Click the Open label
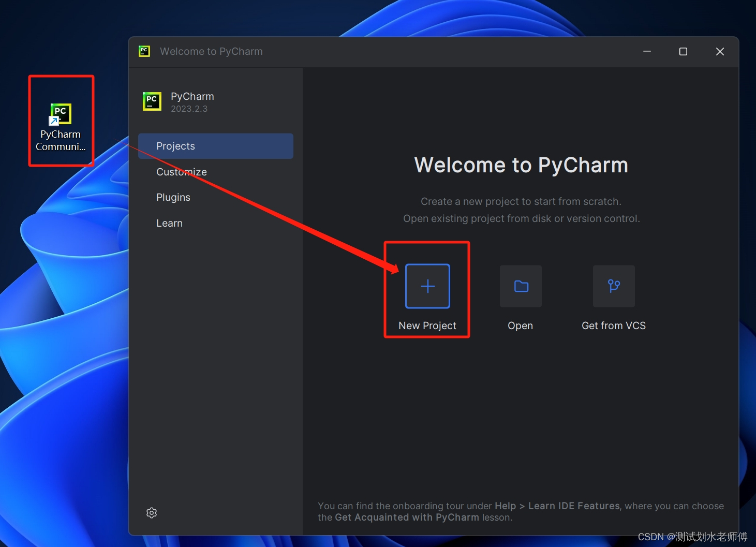Screen dimensions: 756x547 click(520, 326)
